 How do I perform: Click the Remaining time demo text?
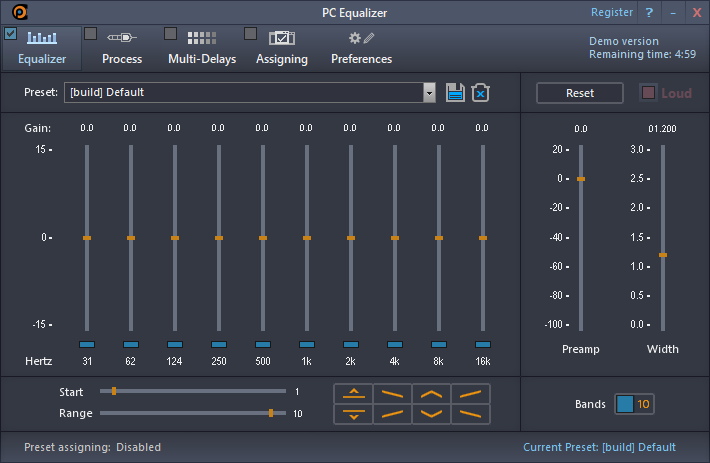coord(642,54)
